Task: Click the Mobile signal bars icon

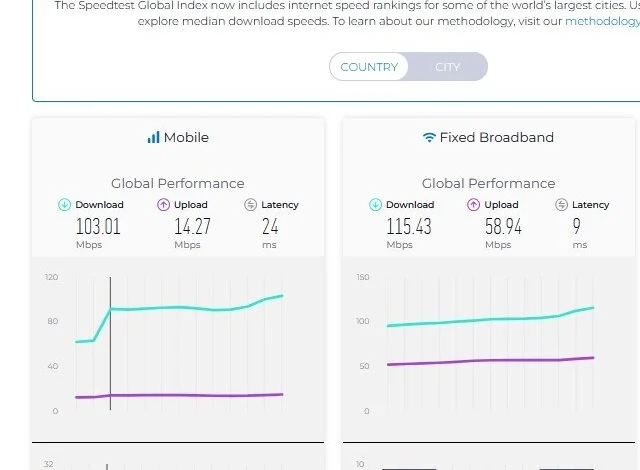Action: (153, 137)
